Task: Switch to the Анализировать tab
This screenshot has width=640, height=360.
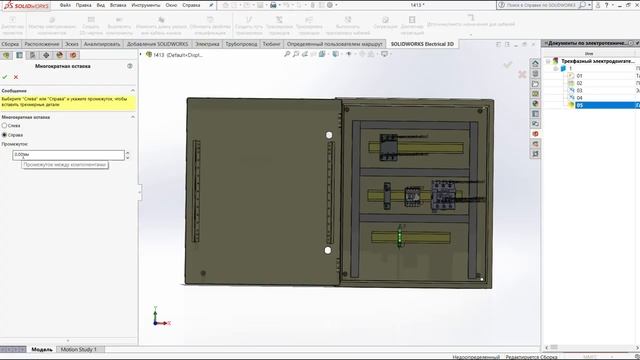Action: point(102,44)
